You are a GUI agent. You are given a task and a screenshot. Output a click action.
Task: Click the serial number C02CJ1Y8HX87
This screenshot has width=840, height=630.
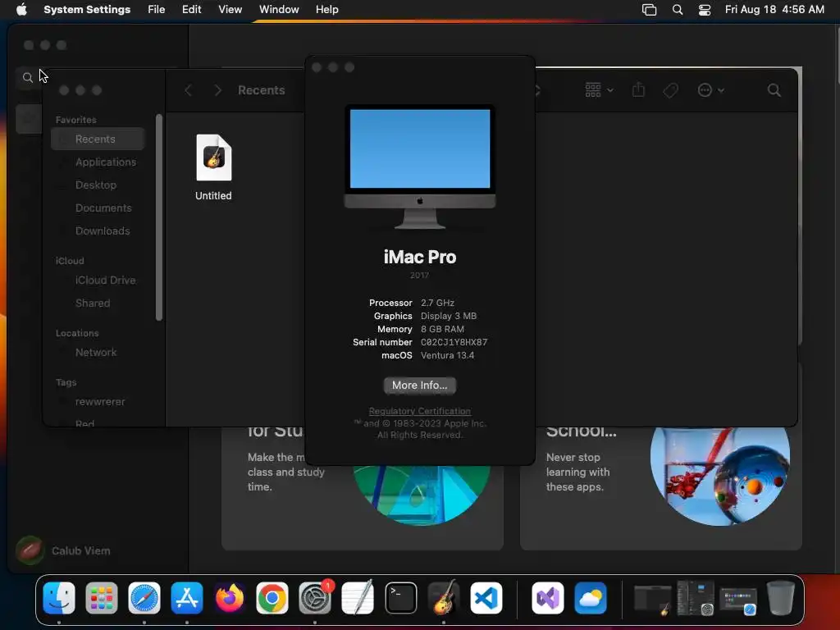(454, 342)
